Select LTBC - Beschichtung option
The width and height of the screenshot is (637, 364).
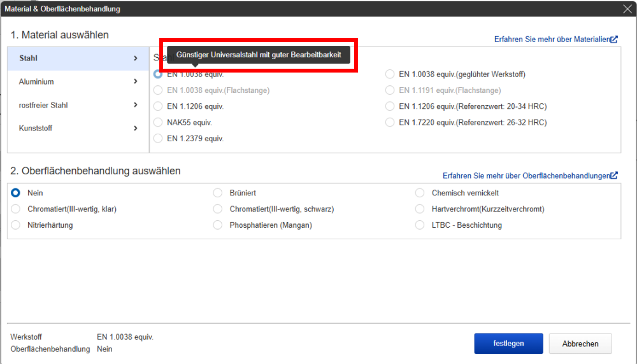coord(420,225)
